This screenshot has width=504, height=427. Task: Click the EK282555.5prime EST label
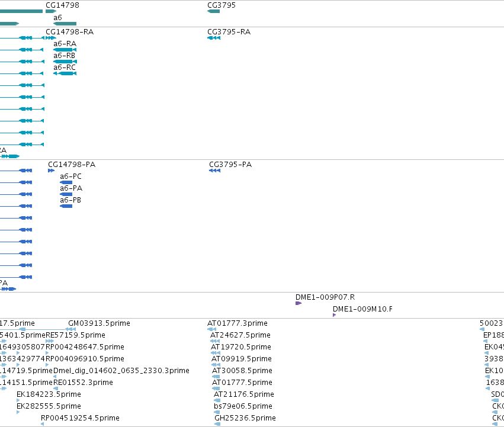pyautogui.click(x=49, y=406)
